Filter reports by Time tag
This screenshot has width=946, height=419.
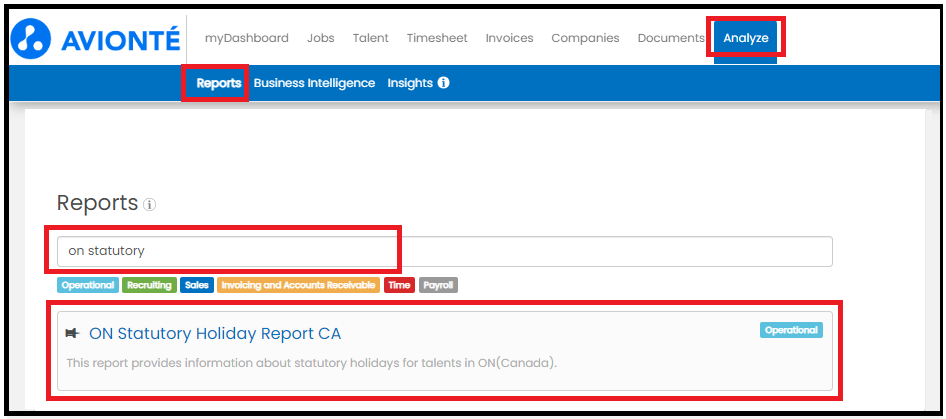click(399, 285)
